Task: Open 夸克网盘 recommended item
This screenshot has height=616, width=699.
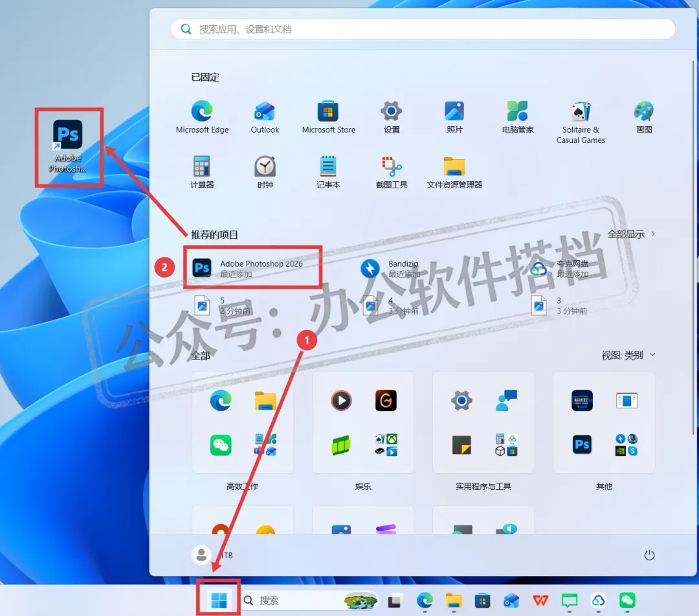Action: [559, 269]
